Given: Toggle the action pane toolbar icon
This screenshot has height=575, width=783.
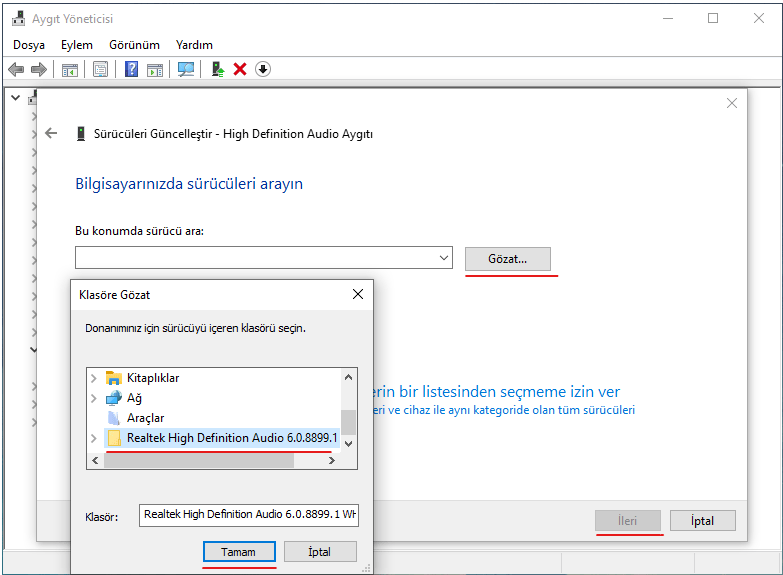Looking at the screenshot, I should click(155, 69).
